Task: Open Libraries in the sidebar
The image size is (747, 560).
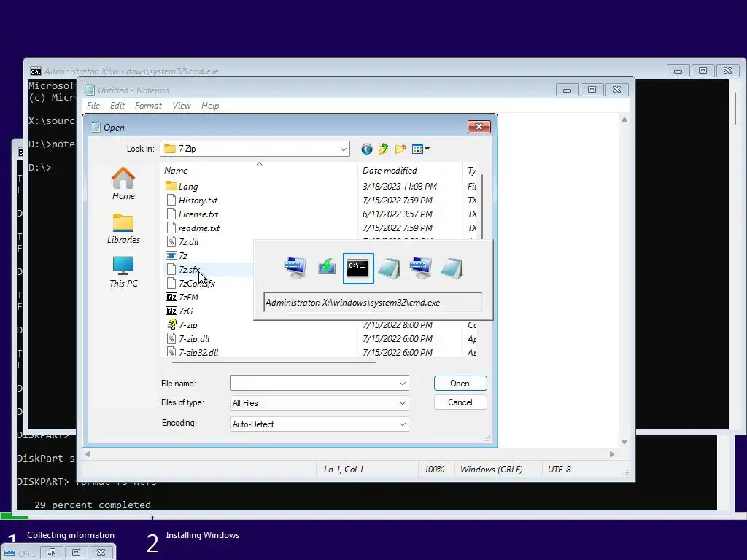Action: (123, 228)
